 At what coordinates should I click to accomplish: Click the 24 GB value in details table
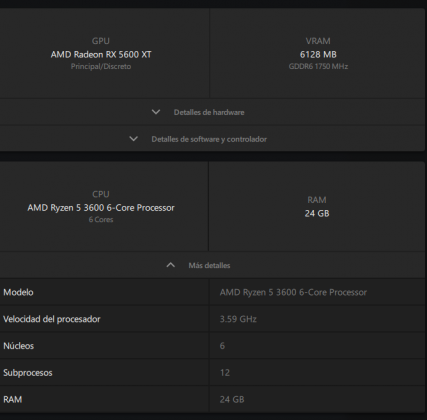point(232,399)
